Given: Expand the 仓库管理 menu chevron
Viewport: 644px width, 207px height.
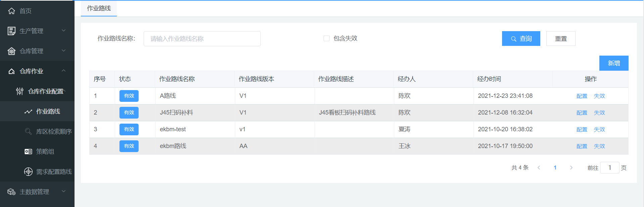Looking at the screenshot, I should pos(63,51).
